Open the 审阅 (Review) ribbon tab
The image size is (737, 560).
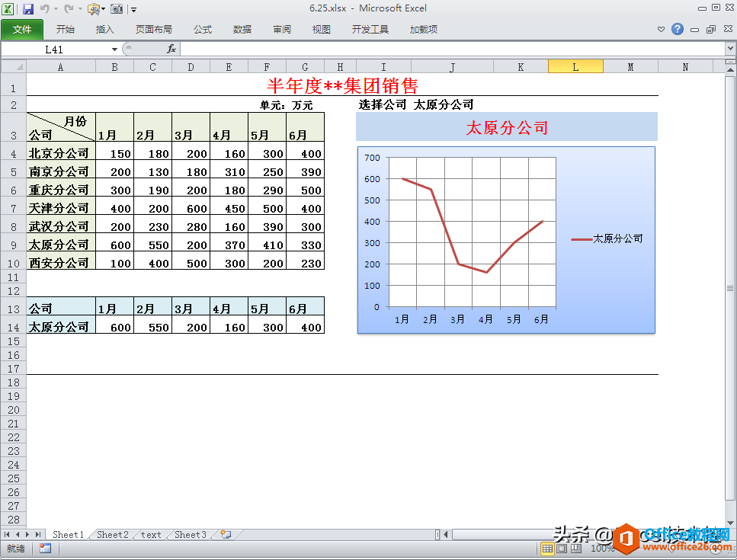click(x=281, y=29)
